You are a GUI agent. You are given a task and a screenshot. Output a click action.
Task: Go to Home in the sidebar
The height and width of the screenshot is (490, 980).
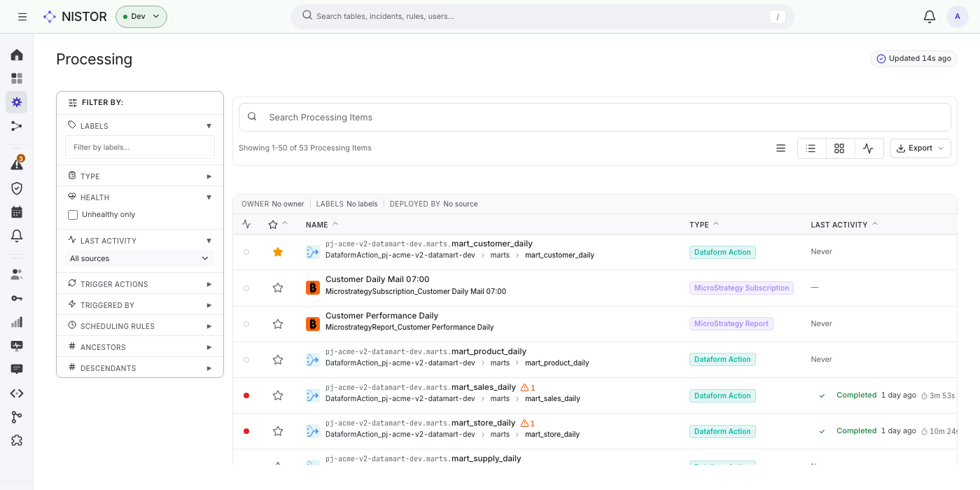17,55
